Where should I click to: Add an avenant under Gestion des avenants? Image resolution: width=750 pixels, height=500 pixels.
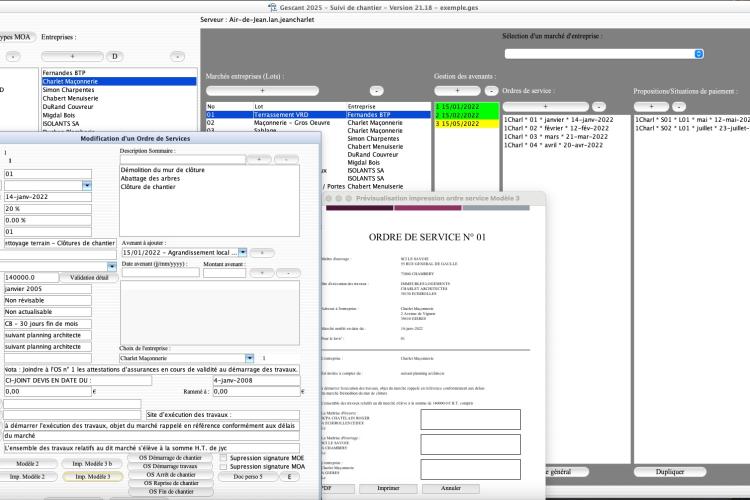pyautogui.click(x=457, y=90)
